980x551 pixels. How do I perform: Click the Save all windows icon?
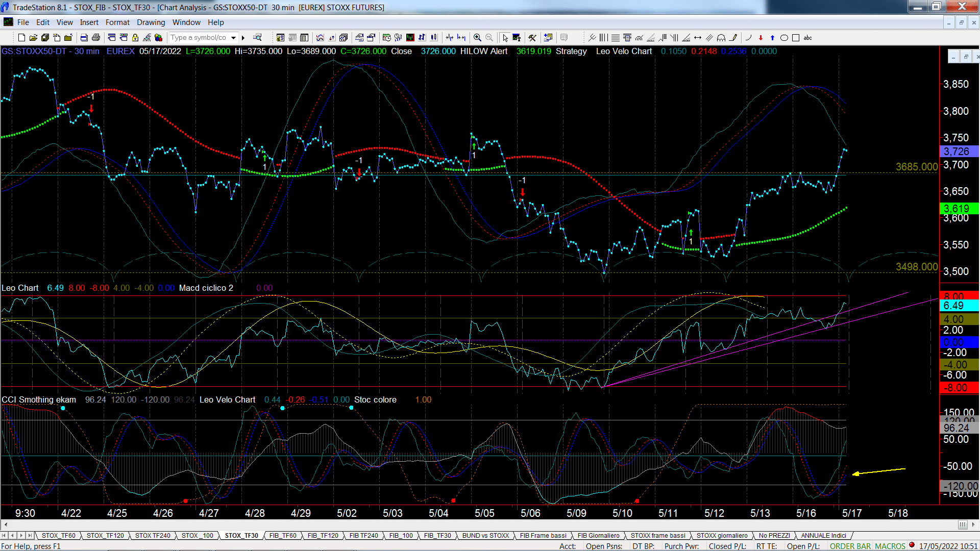pos(45,38)
